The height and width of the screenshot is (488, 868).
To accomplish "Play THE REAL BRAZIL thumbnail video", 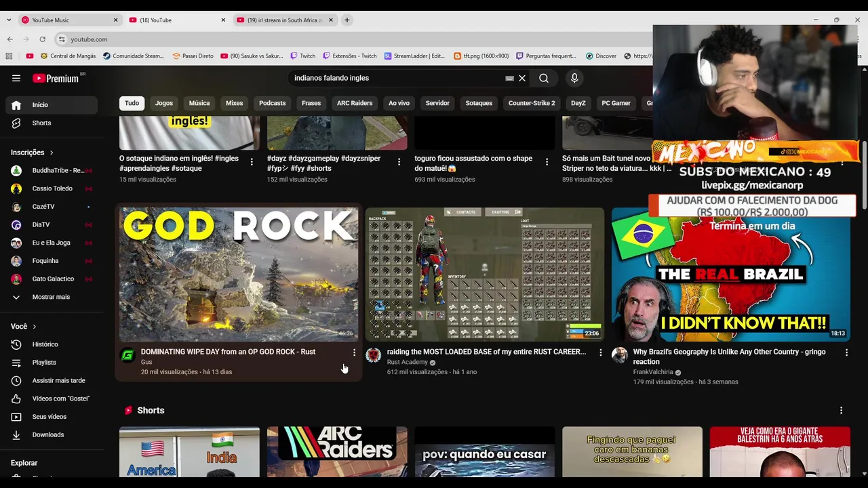I will coord(731,274).
